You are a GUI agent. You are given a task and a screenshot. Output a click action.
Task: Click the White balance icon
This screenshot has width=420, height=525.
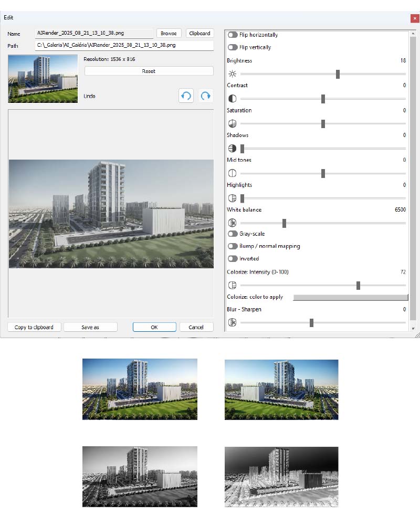[233, 223]
